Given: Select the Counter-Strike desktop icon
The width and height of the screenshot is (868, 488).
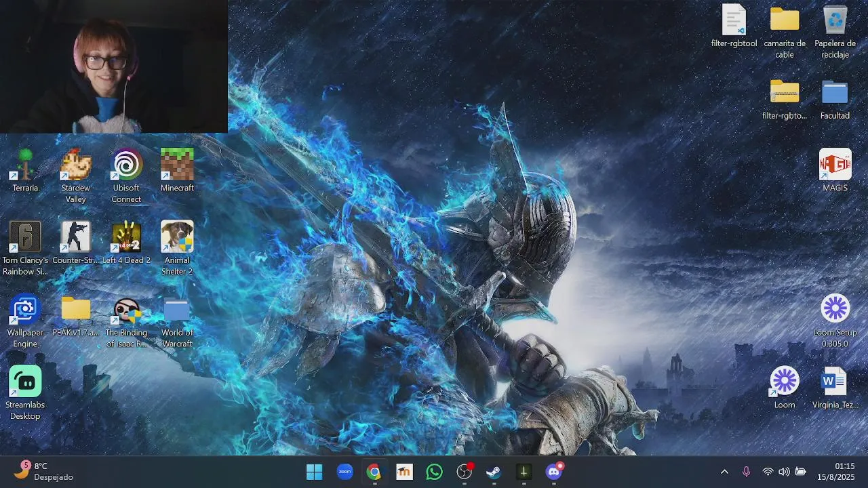Looking at the screenshot, I should click(x=76, y=243).
